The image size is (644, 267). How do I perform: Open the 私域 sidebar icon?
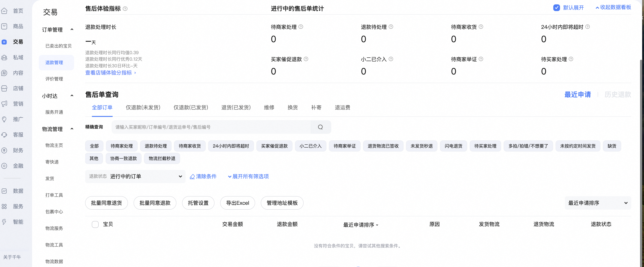[4, 57]
